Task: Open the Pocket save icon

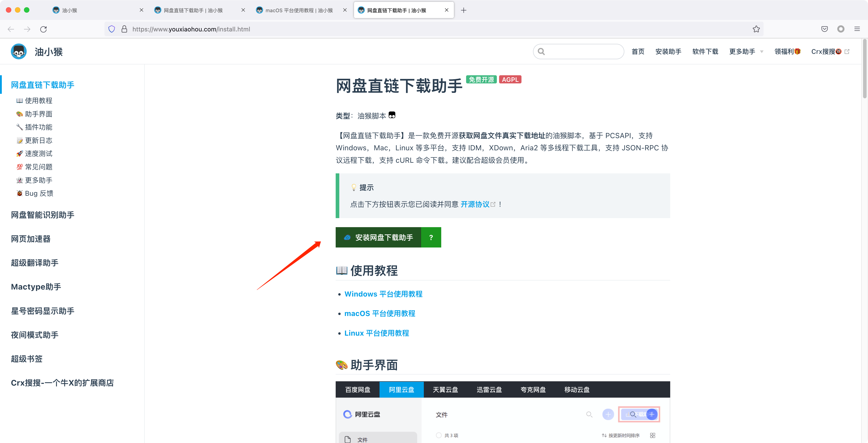Action: 825,29
